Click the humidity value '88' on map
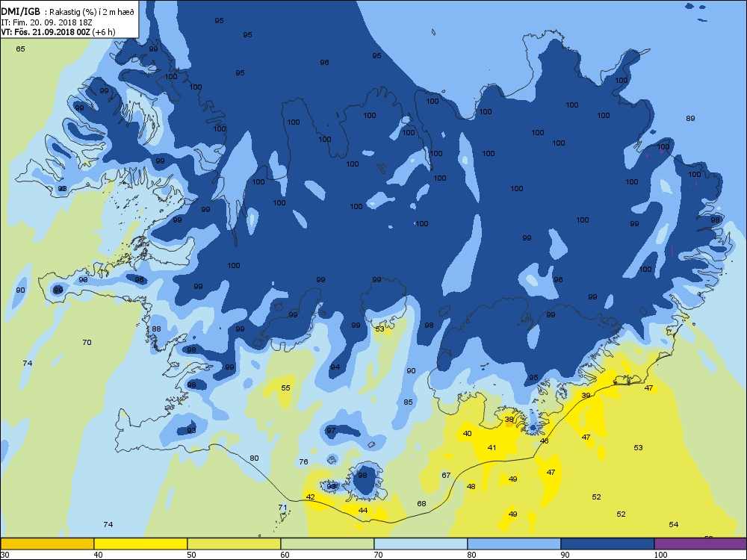Viewport: 747px width, 560px height. pyautogui.click(x=156, y=329)
